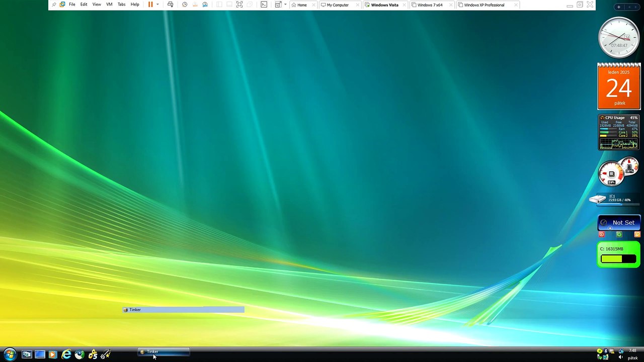Image resolution: width=644 pixels, height=362 pixels.
Task: Click the Tinker window title bar
Action: (183, 310)
